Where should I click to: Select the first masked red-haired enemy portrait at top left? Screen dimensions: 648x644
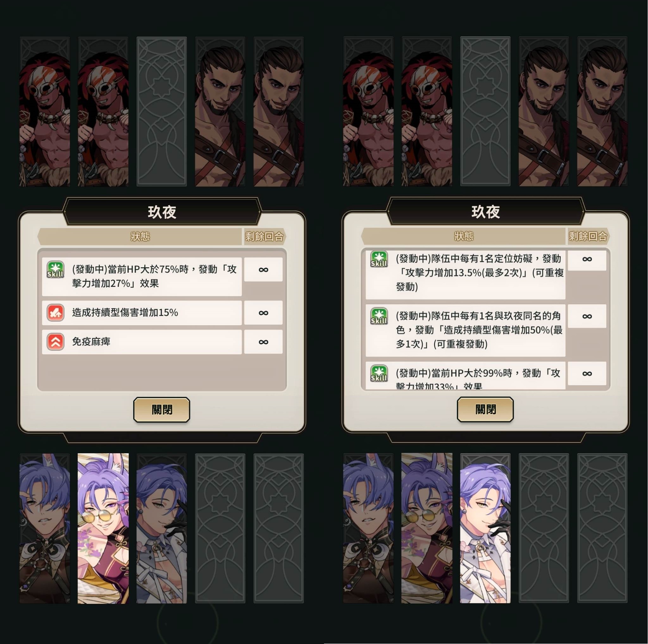(45, 112)
